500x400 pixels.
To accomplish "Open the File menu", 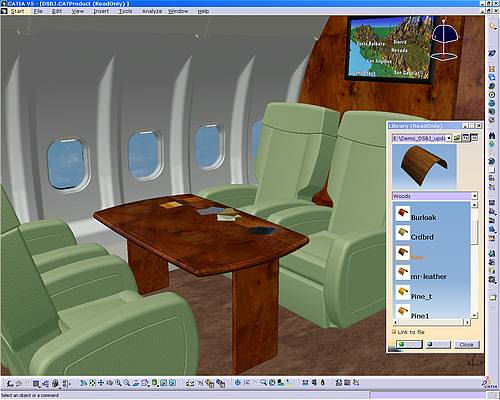I will (x=38, y=11).
